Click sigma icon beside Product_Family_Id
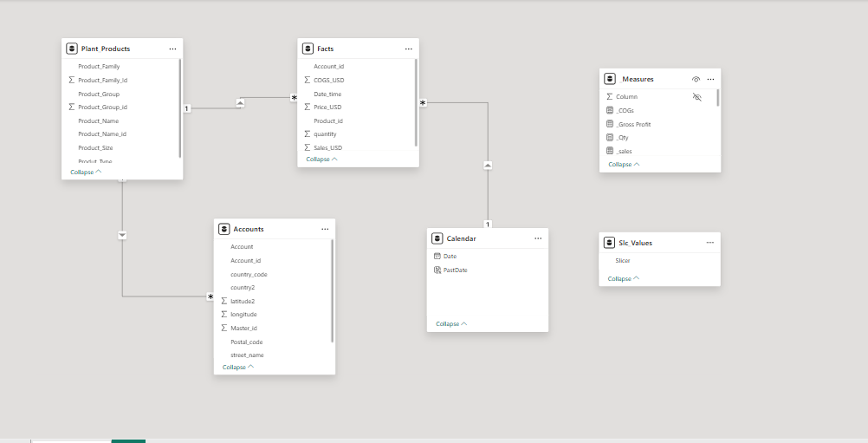This screenshot has height=443, width=868. (x=71, y=80)
